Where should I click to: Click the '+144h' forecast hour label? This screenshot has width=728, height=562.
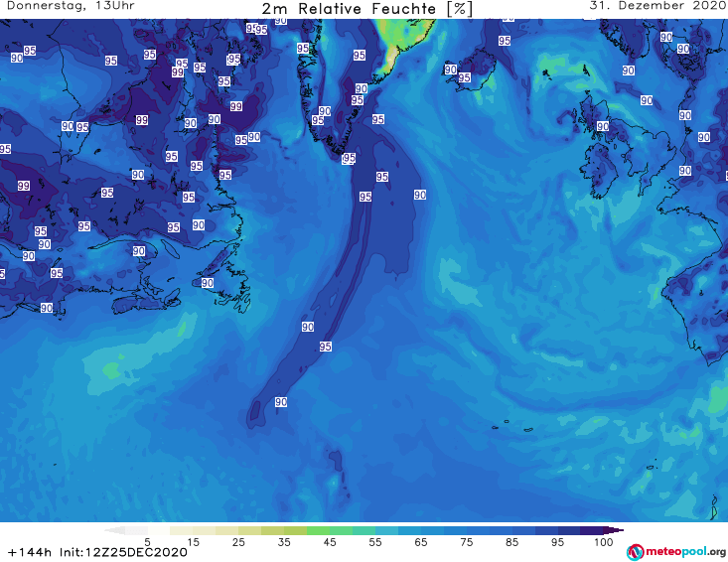tap(29, 552)
